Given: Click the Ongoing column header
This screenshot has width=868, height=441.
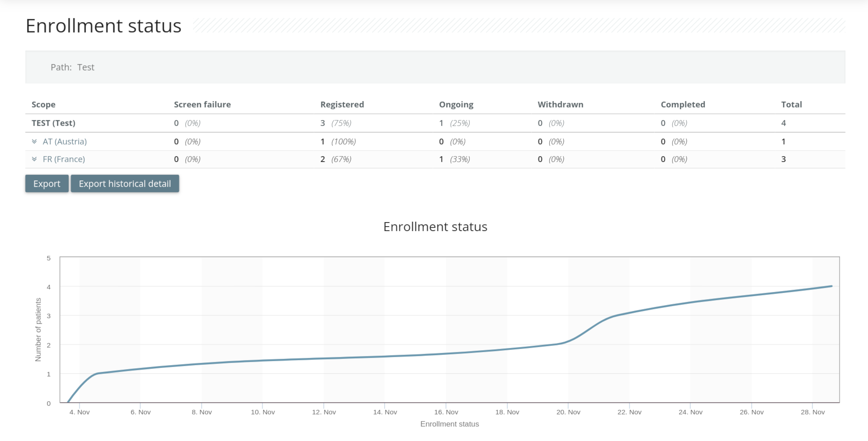Looking at the screenshot, I should 456,104.
